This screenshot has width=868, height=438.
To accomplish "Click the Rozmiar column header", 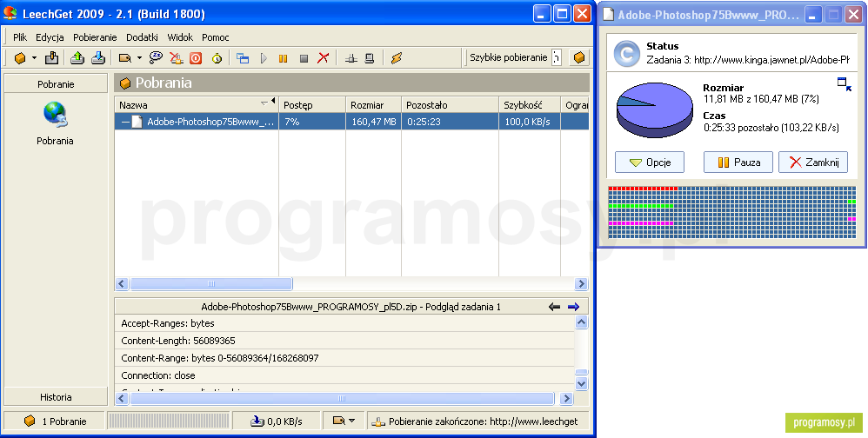I will 374,104.
